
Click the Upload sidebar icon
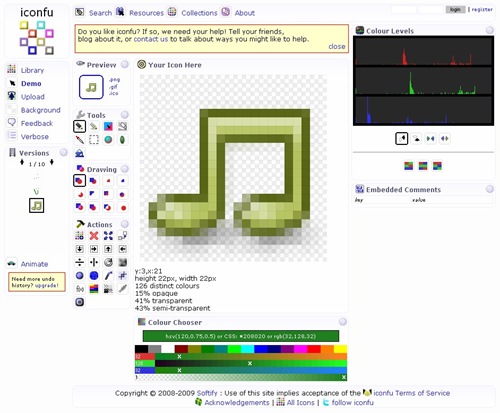[x=12, y=96]
